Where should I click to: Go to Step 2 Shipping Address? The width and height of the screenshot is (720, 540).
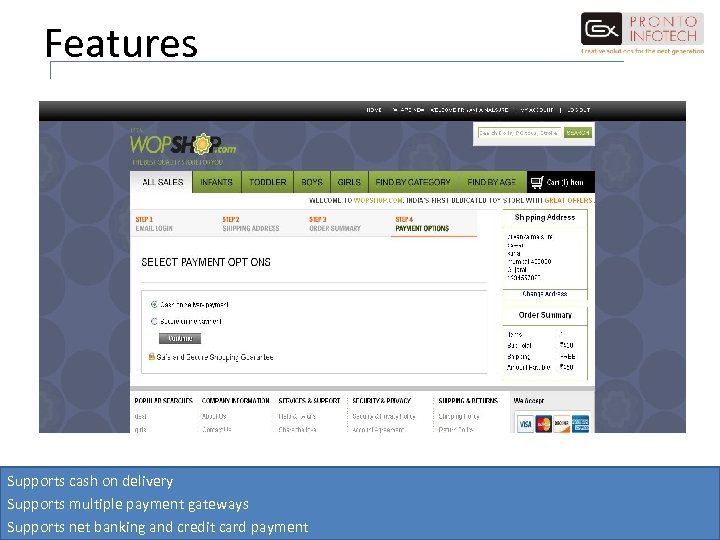tap(251, 224)
